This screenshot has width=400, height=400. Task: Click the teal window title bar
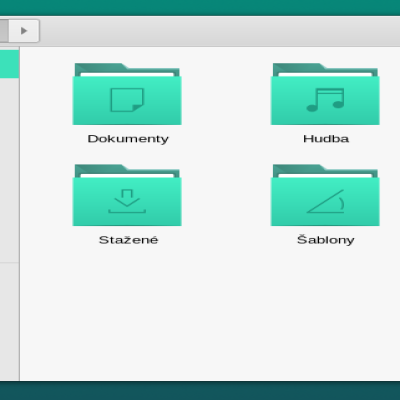click(x=200, y=7)
